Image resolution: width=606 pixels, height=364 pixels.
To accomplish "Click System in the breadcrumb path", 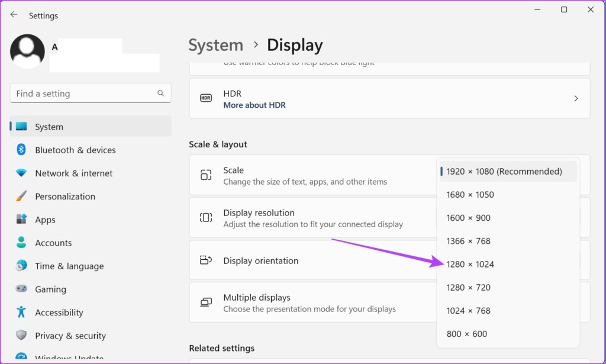I will [x=215, y=45].
